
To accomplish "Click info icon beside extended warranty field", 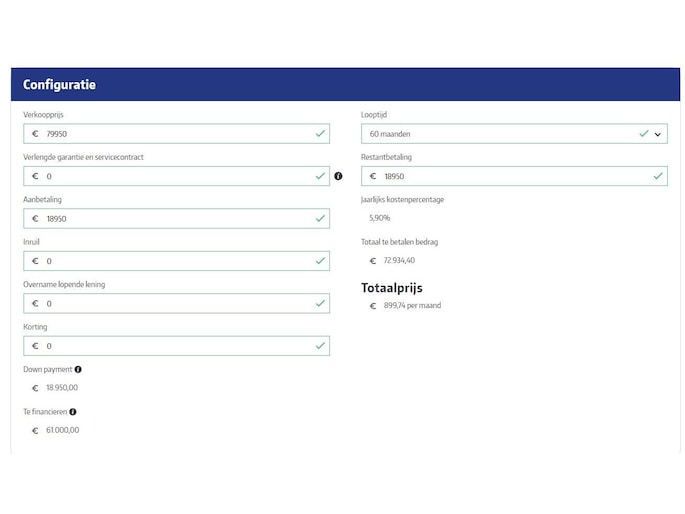I will [x=338, y=176].
